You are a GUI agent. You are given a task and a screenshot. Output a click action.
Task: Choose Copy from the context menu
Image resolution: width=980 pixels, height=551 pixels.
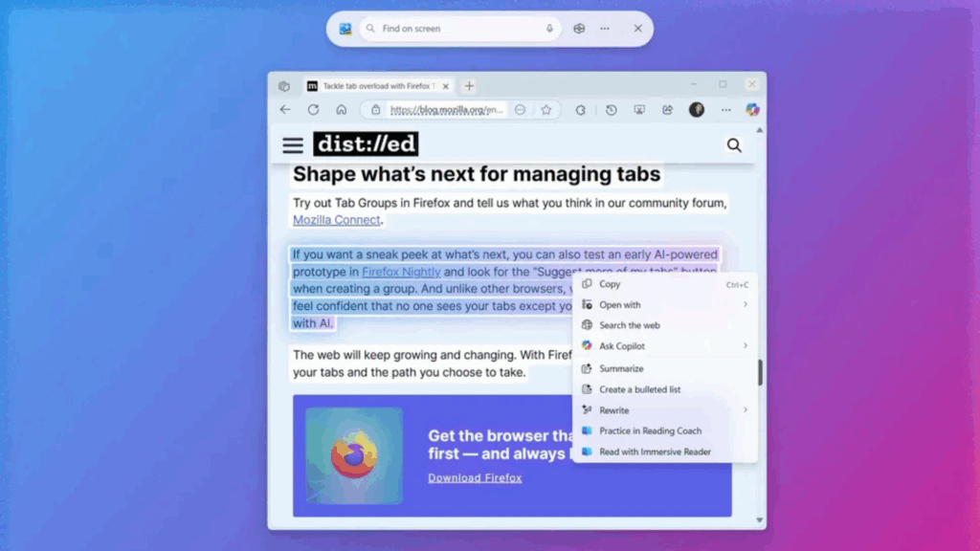point(665,284)
